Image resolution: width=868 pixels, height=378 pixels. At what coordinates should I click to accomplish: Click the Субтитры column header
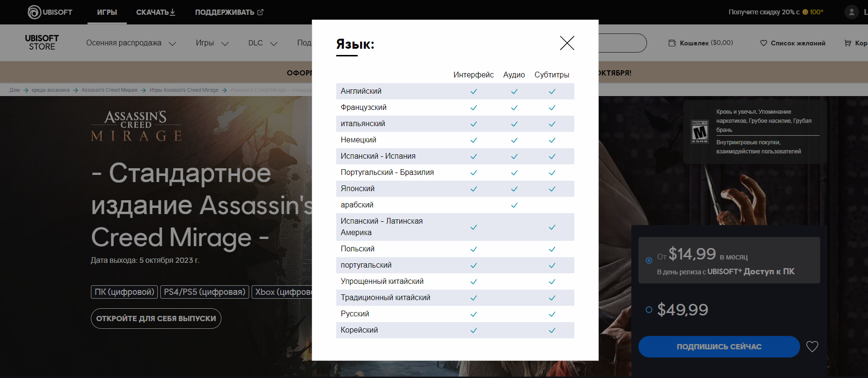point(552,75)
